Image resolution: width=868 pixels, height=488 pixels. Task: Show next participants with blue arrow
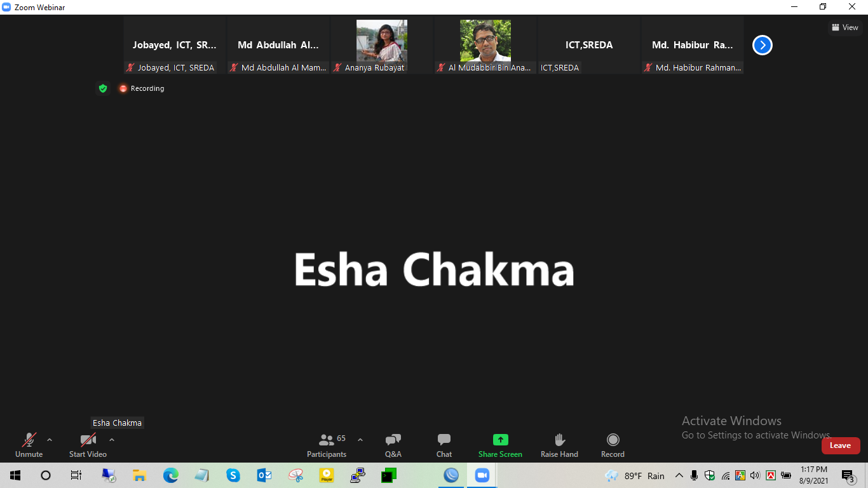(762, 45)
